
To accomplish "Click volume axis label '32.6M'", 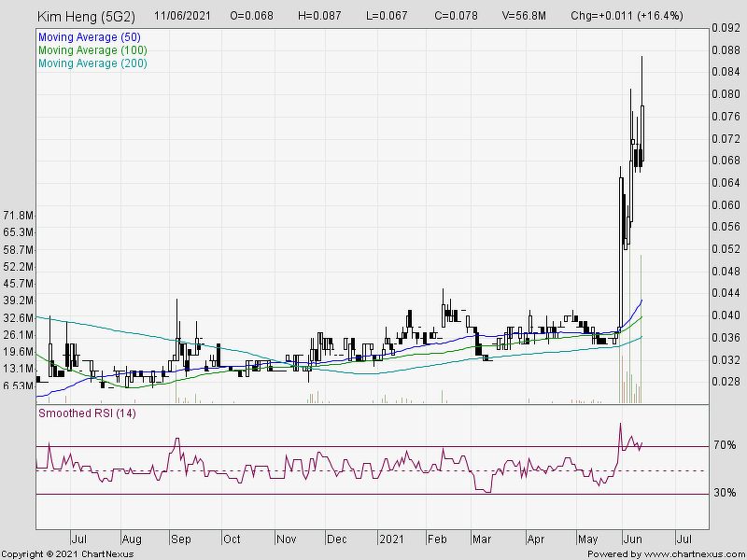I will [x=18, y=318].
